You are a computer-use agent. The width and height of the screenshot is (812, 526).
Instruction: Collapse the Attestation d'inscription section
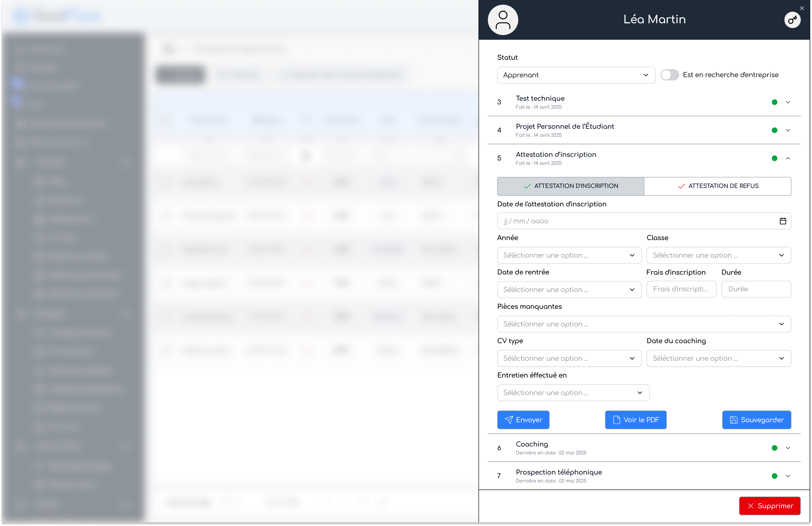coord(788,158)
